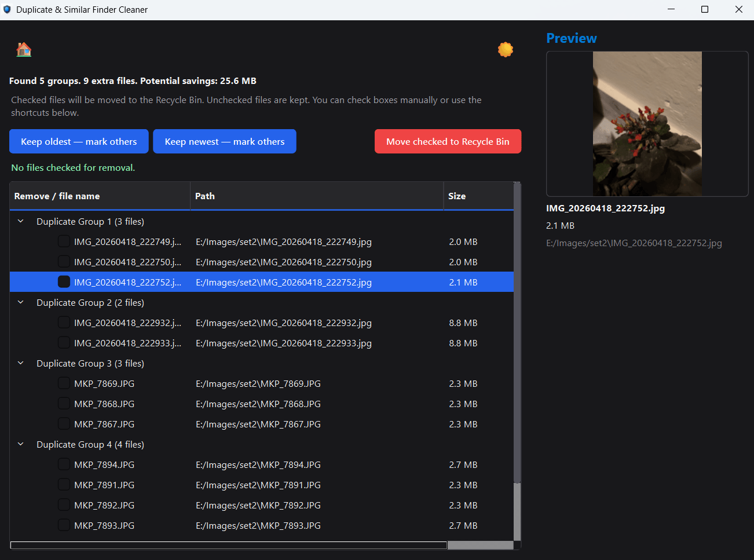Mark MKP_7893.JPG for removal
Screen dimensions: 754x560
click(x=64, y=525)
